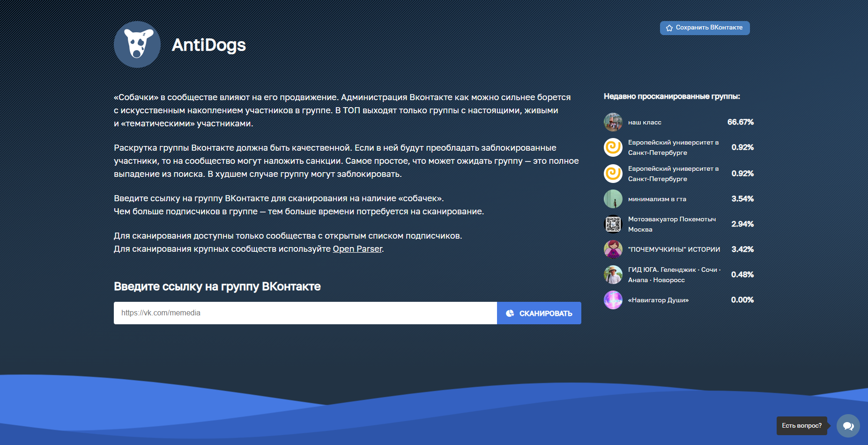Start scan with the СКАНИРОВАТЬ button
The image size is (868, 445).
(539, 313)
